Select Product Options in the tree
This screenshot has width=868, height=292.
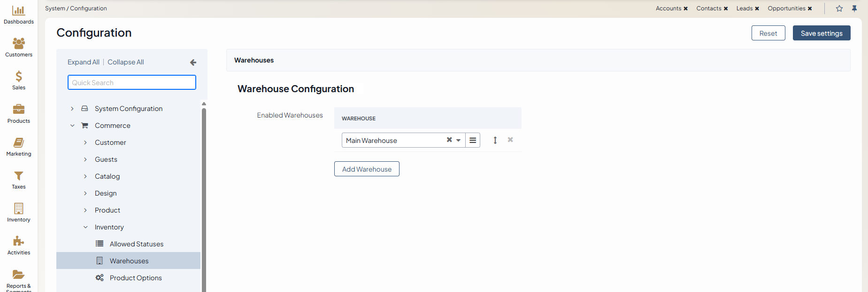[136, 278]
